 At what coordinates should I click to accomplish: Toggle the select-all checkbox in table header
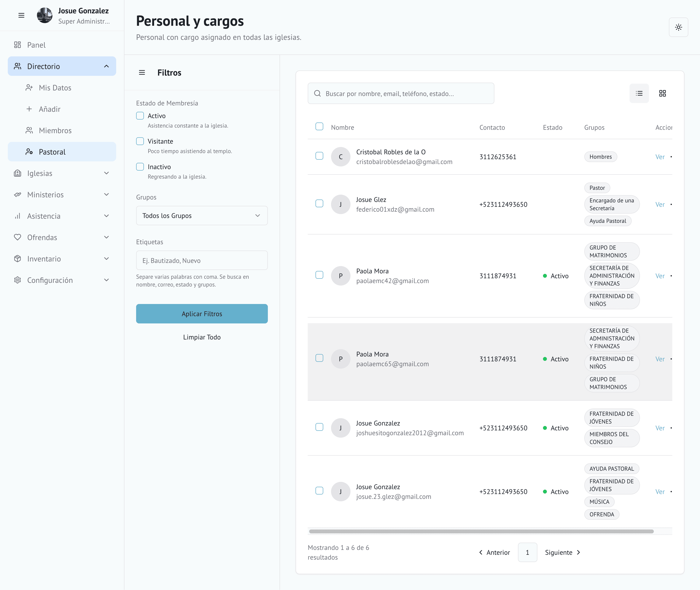tap(320, 126)
